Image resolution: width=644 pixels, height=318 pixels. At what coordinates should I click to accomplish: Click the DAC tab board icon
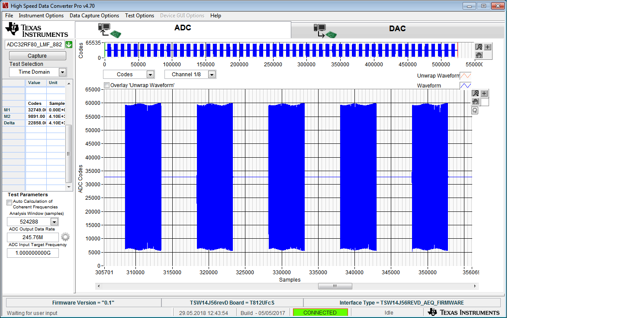[x=325, y=31]
